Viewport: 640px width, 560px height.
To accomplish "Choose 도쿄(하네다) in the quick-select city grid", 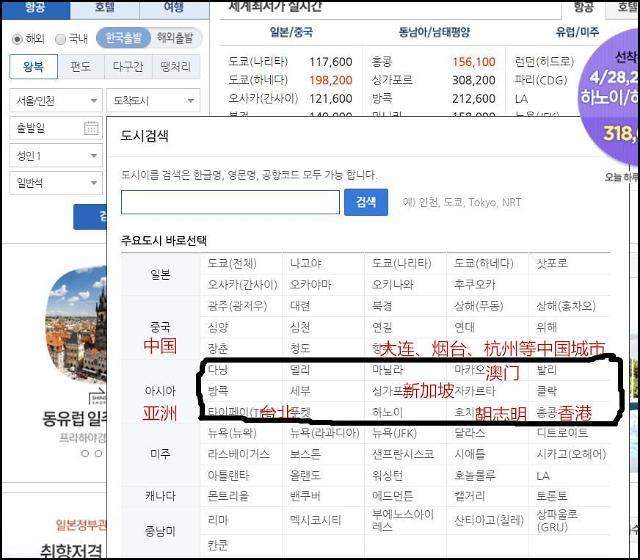I will click(x=484, y=263).
